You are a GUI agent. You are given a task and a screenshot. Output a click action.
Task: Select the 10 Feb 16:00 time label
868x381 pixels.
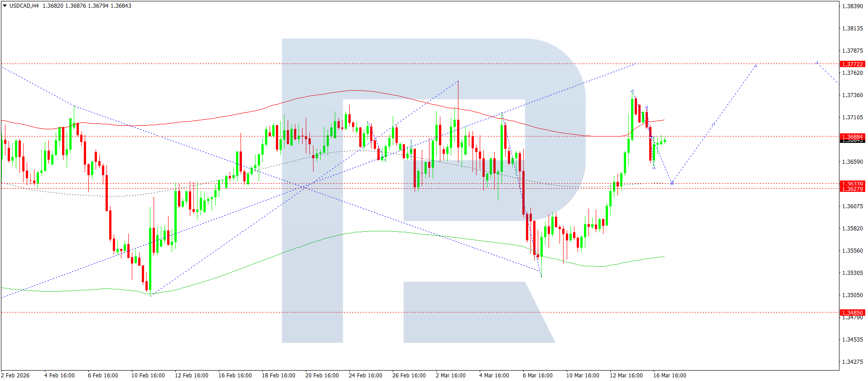[x=148, y=375]
